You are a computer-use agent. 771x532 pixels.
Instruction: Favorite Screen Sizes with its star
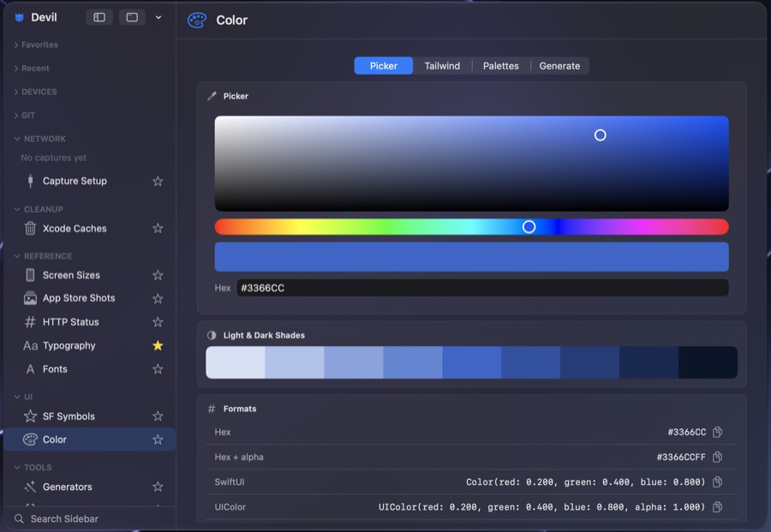158,275
